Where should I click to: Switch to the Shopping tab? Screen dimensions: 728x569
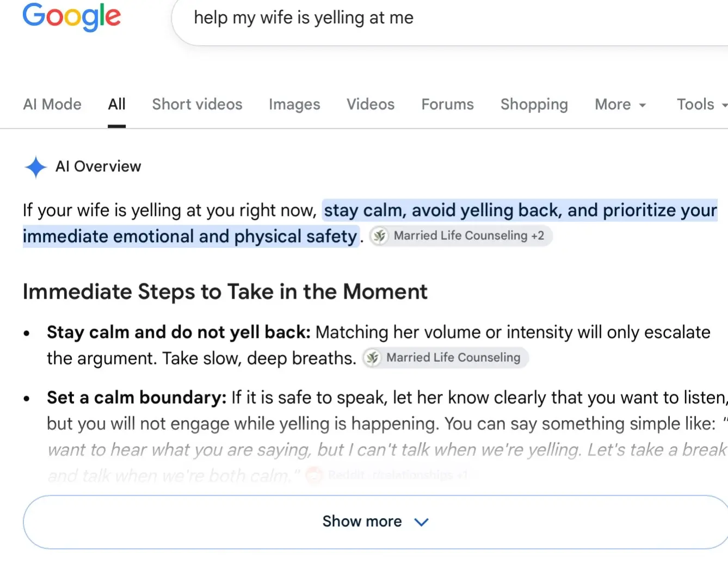(534, 104)
